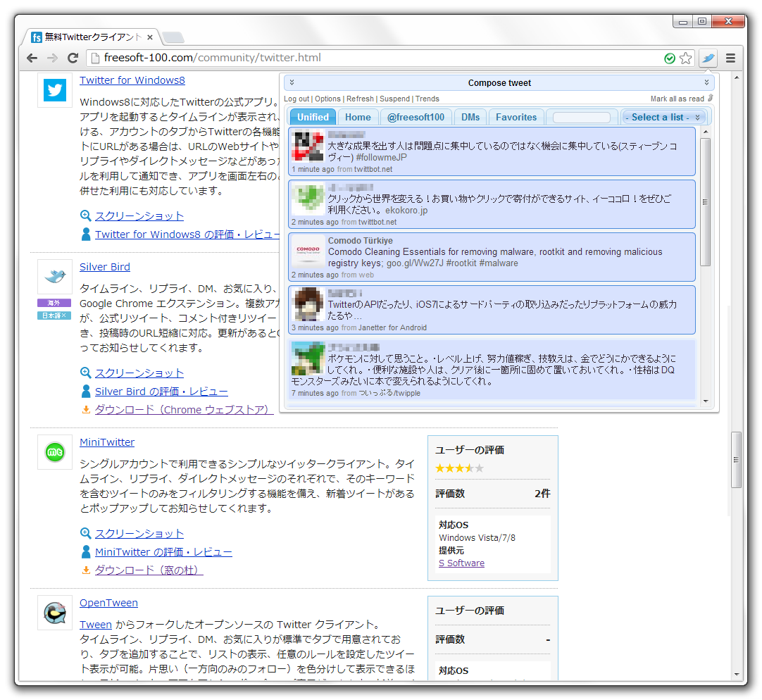The image size is (762, 700).
Task: Click the popup timeline scrollbar thumb
Action: point(705,201)
